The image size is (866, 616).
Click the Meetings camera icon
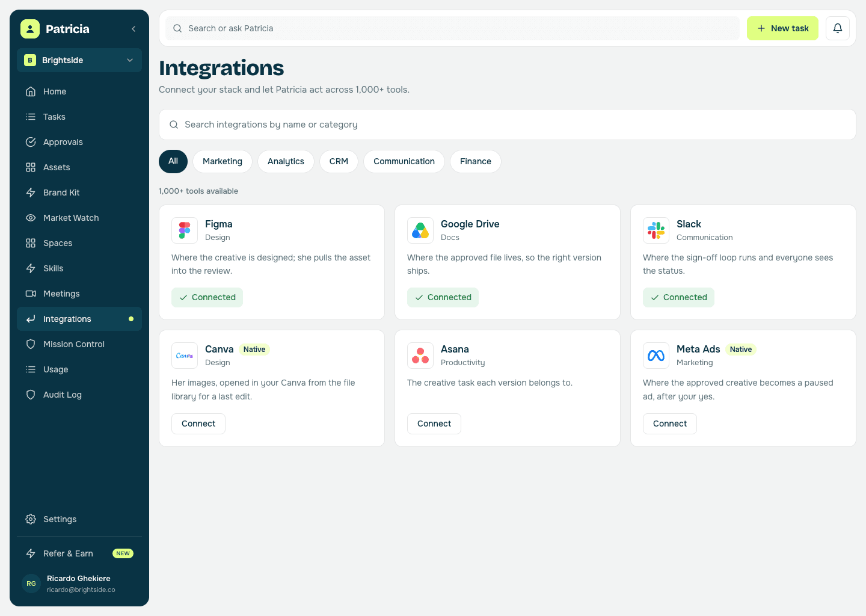[31, 294]
